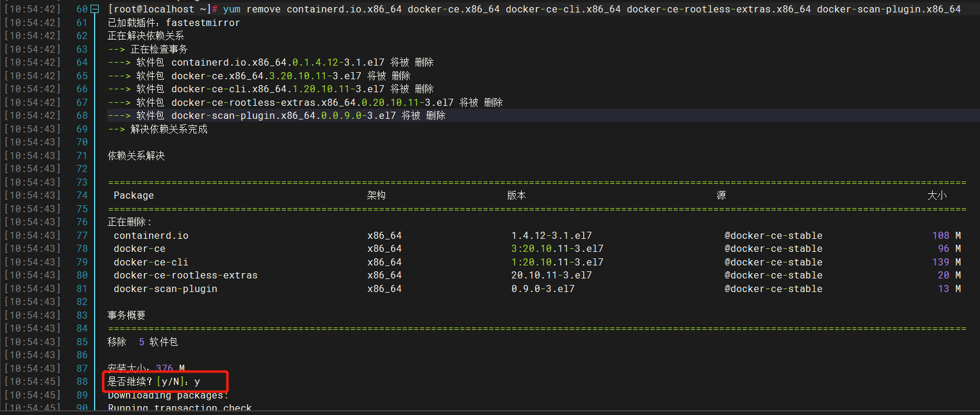
Task: Click 'x86_64' on the docker-scan-plugin row
Action: click(384, 288)
